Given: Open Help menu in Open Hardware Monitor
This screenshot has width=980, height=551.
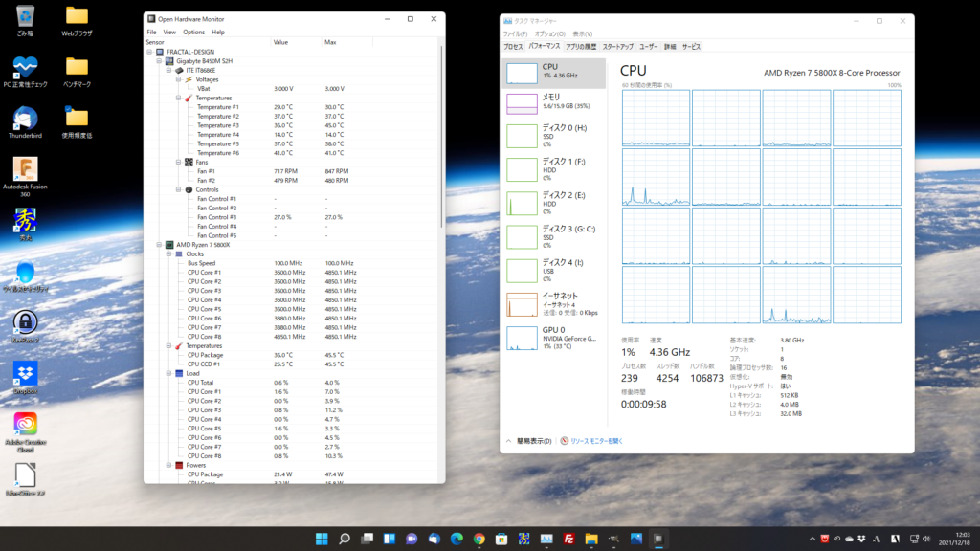Looking at the screenshot, I should [218, 32].
